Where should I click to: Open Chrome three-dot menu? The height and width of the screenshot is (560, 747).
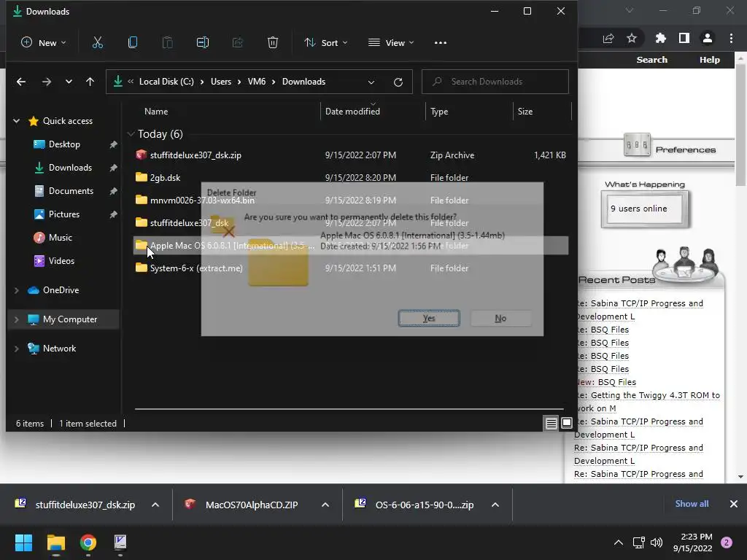click(731, 38)
